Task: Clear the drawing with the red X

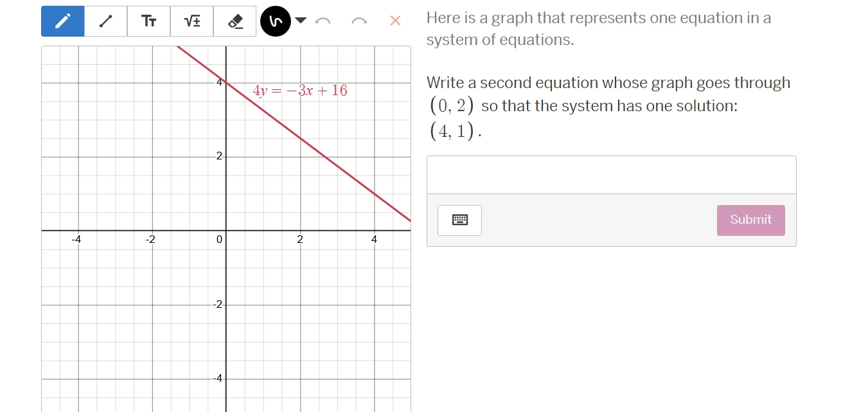Action: (394, 21)
